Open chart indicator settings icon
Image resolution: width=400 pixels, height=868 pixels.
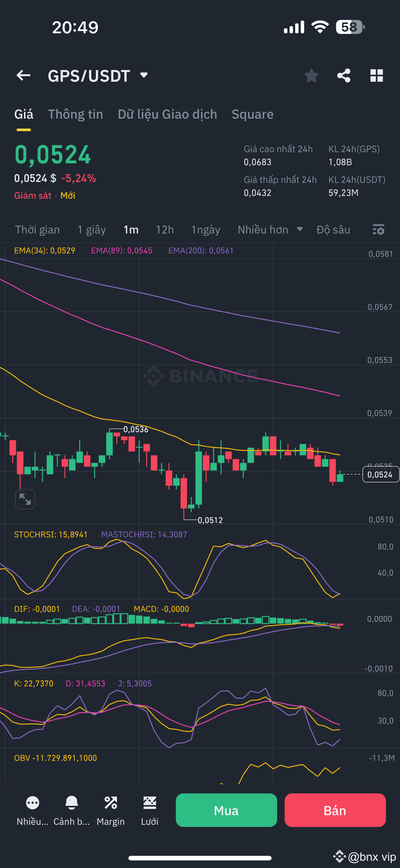379,230
